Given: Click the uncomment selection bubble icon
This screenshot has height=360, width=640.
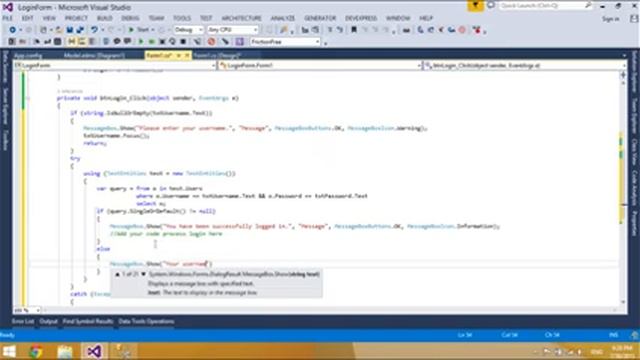Looking at the screenshot, I should tap(127, 42).
